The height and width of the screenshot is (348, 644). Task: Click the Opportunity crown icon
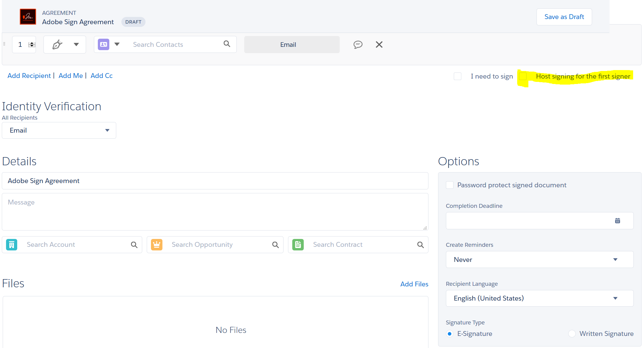157,245
